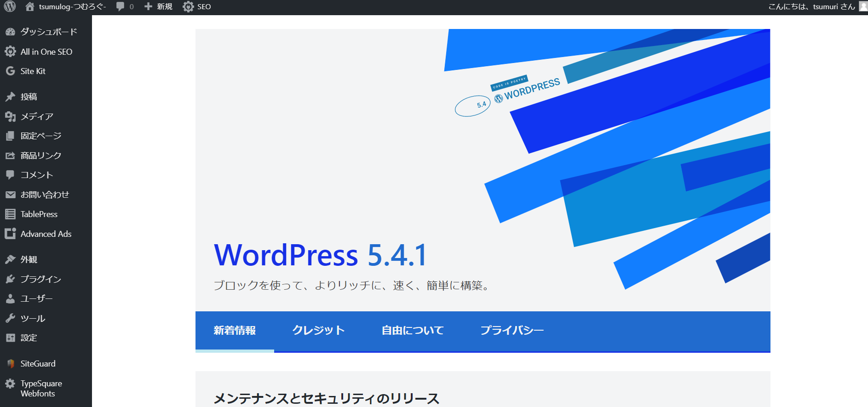Click the ユーザー person icon
The image size is (868, 407).
10,298
